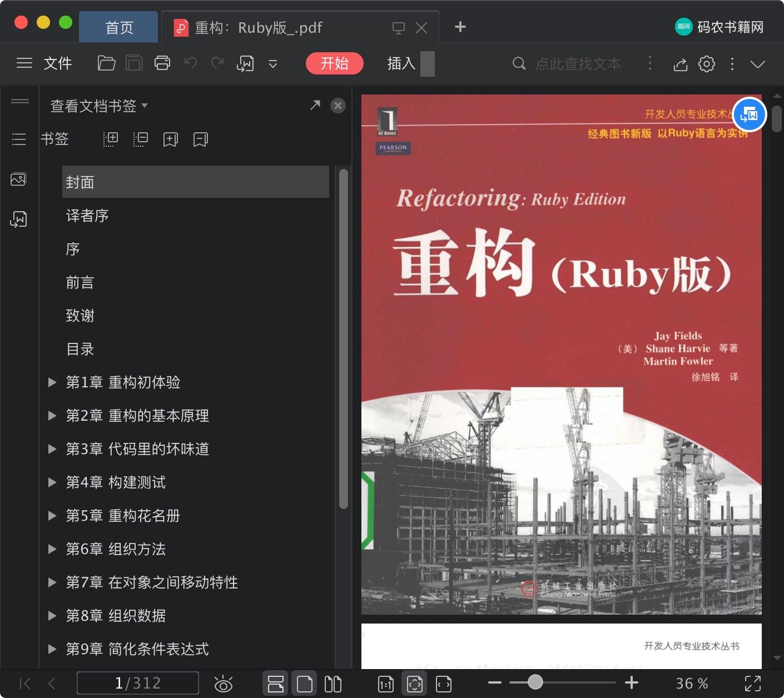This screenshot has width=784, height=698.
Task: Click the bookmark list icon in the sidebar
Action: (19, 139)
